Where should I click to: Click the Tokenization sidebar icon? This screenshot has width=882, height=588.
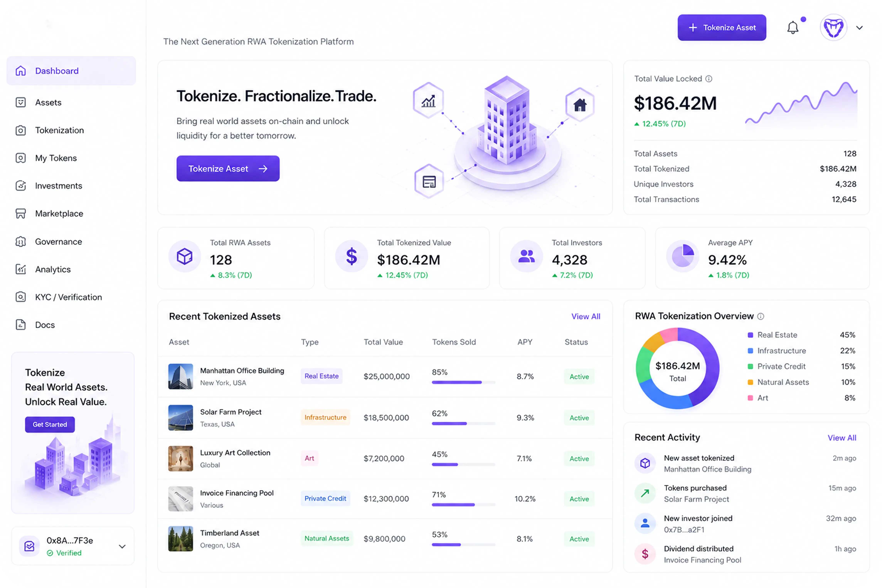[x=21, y=130]
